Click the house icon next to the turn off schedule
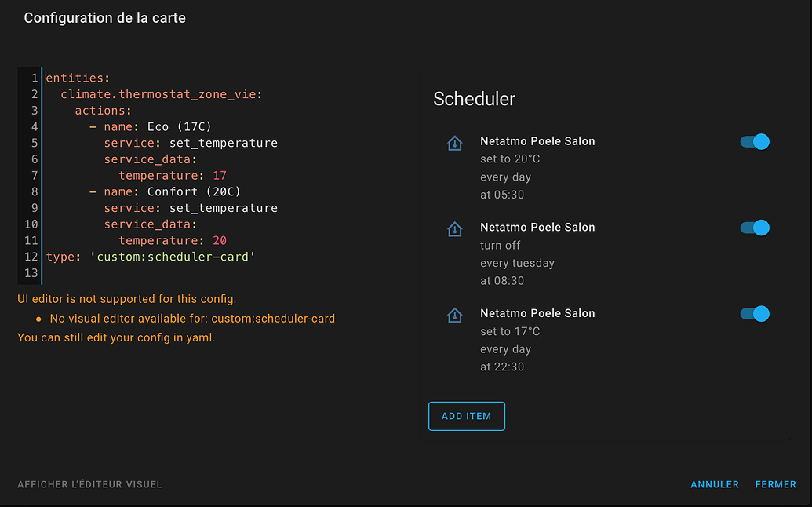Screen dimensions: 812x507 click(455, 229)
